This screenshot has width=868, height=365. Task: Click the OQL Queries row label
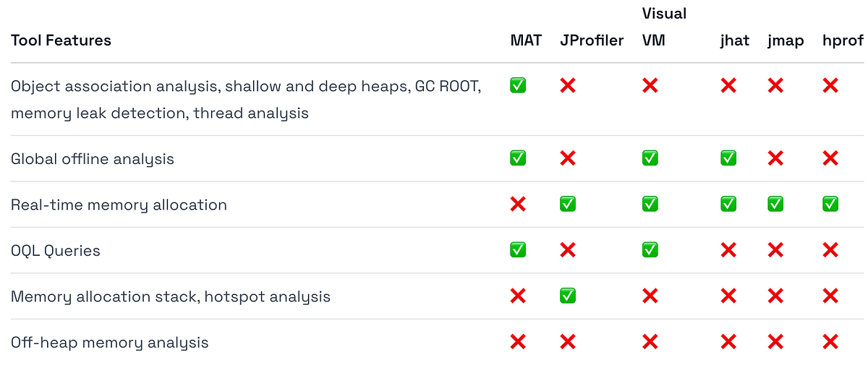(55, 251)
